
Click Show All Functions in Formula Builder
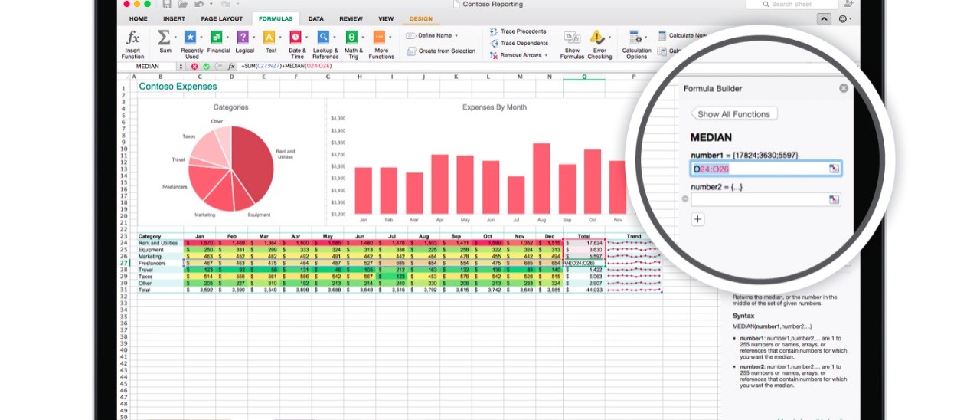(x=733, y=114)
